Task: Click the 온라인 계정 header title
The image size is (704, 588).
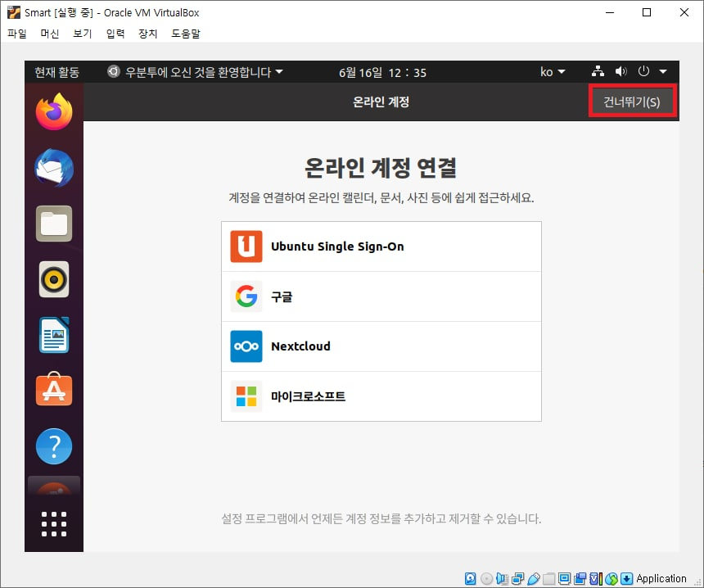Action: click(x=381, y=102)
